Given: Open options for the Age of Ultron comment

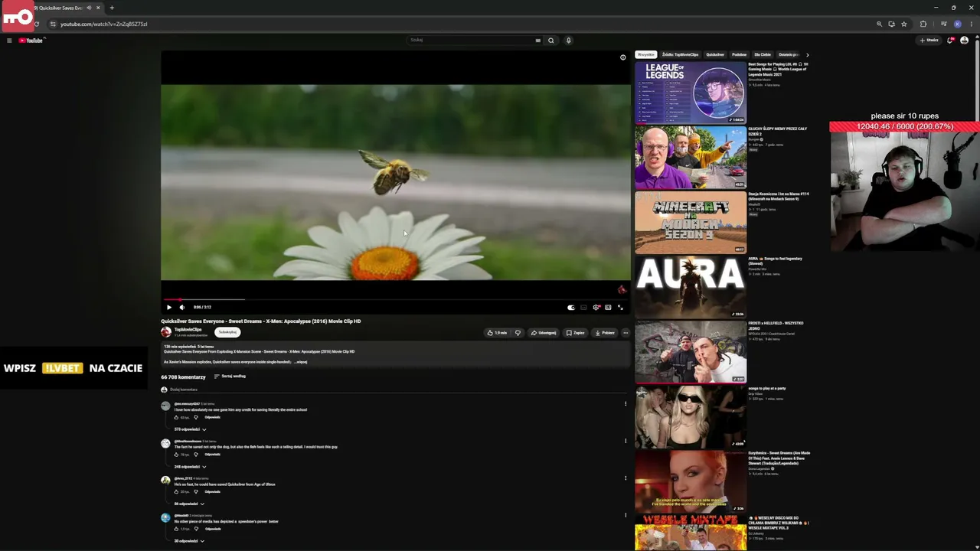Looking at the screenshot, I should 626,478.
